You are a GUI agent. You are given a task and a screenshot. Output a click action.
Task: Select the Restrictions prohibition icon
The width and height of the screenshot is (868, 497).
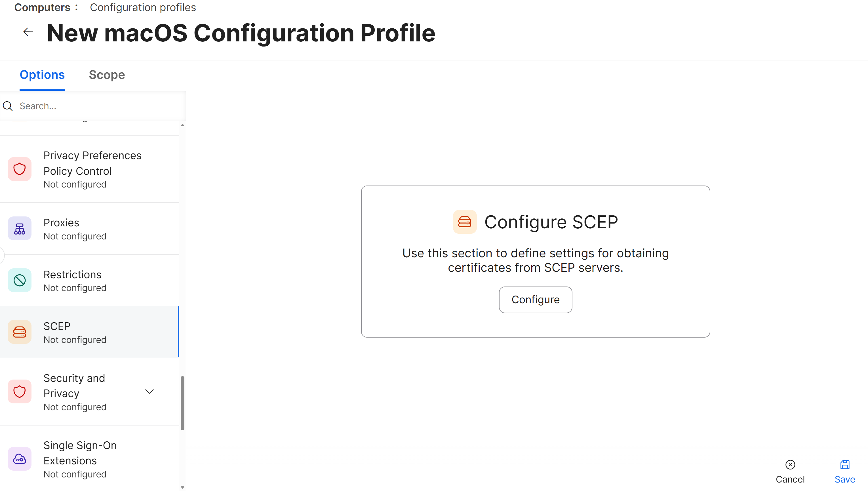[20, 280]
